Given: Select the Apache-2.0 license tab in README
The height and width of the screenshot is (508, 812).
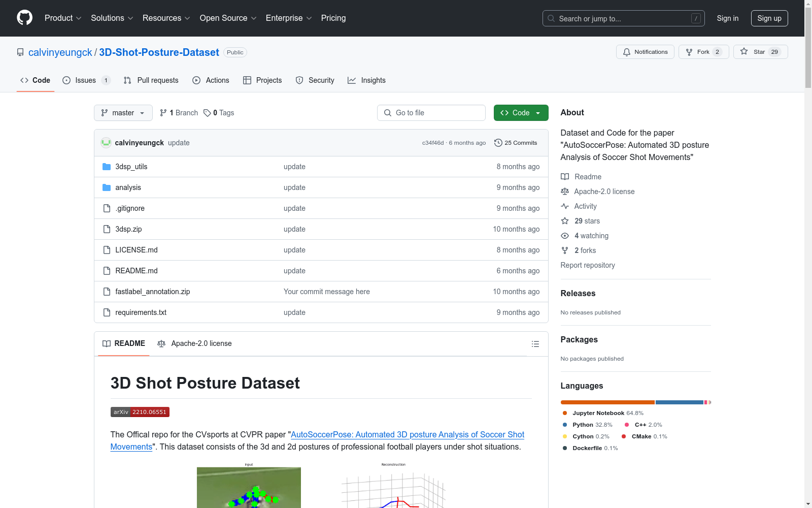Looking at the screenshot, I should 195,343.
